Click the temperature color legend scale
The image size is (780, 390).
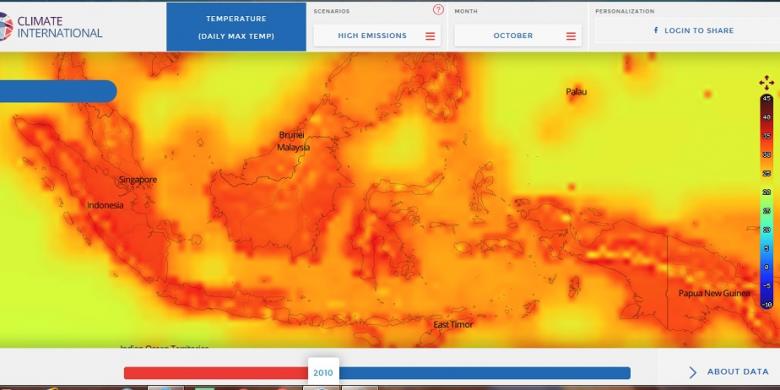(766, 201)
